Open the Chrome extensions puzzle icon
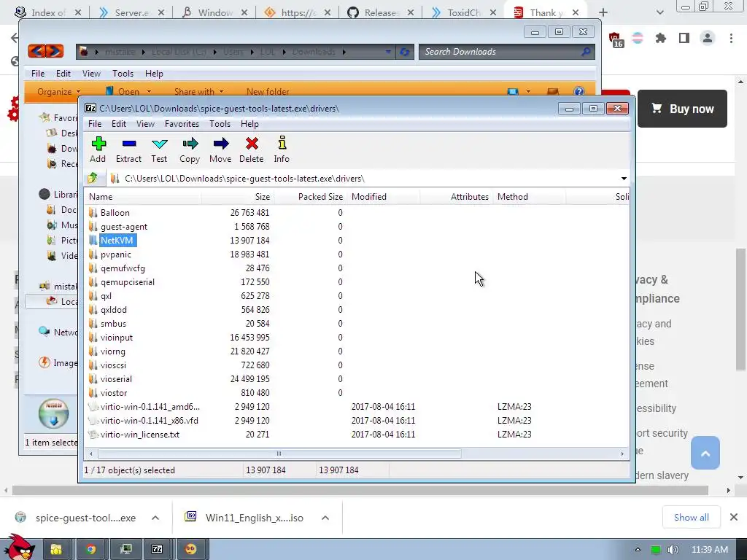 660,38
